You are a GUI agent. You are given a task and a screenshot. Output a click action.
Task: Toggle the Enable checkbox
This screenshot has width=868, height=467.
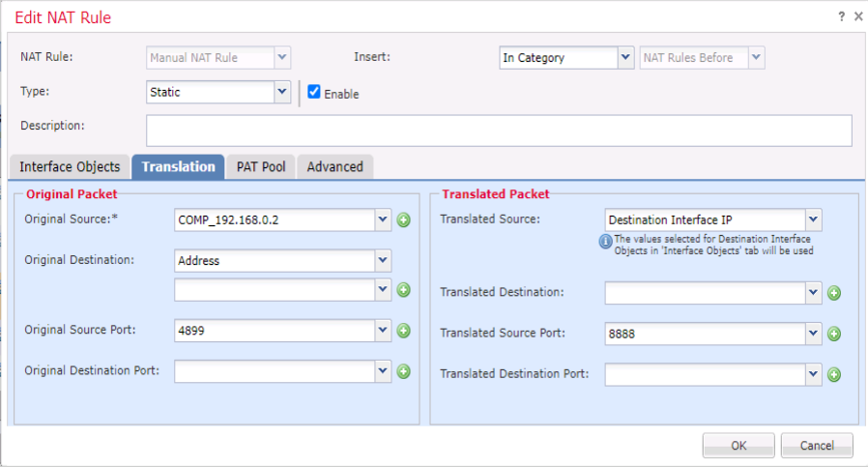(314, 92)
